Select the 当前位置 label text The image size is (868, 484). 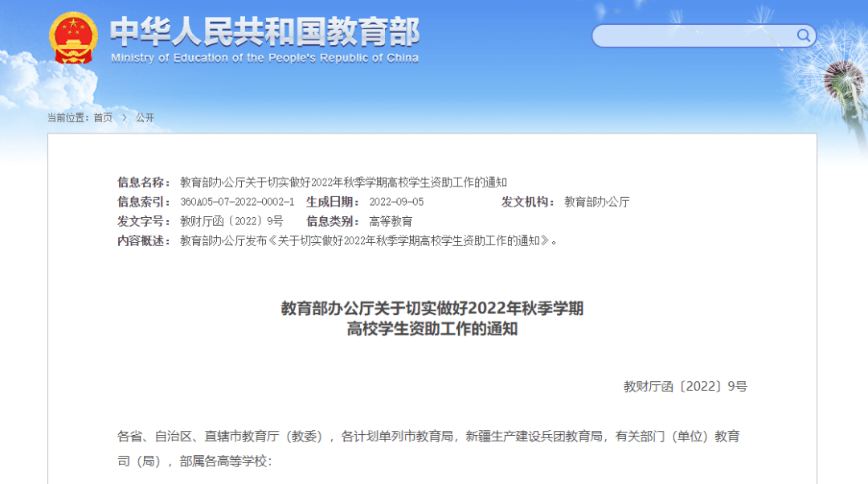click(x=68, y=117)
